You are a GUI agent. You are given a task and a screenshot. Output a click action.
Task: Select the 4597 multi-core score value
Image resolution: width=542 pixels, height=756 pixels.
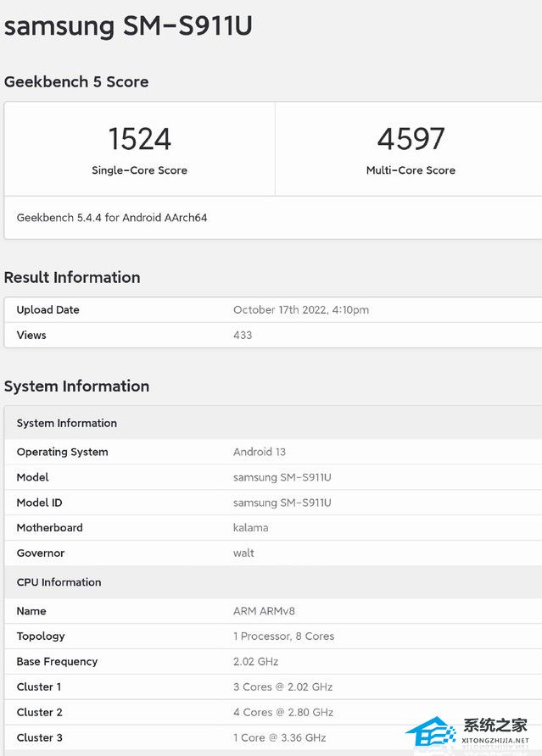click(x=411, y=139)
